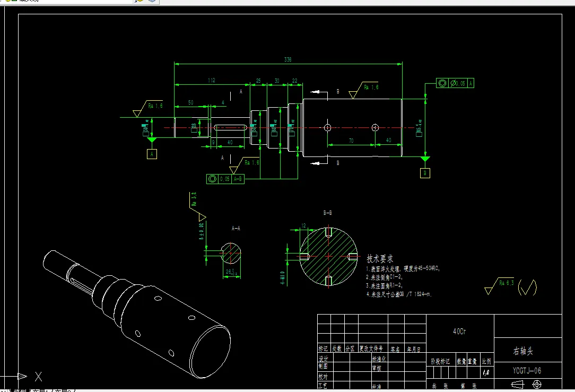This screenshot has width=575, height=392.
Task: Select the 26.5 dimension under section A-A
Action: tap(231, 272)
